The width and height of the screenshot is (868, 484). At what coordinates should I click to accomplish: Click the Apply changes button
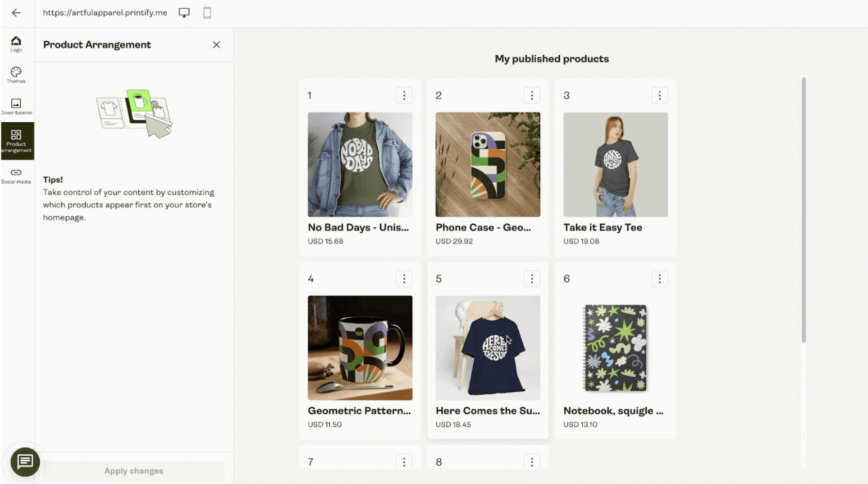coord(133,471)
